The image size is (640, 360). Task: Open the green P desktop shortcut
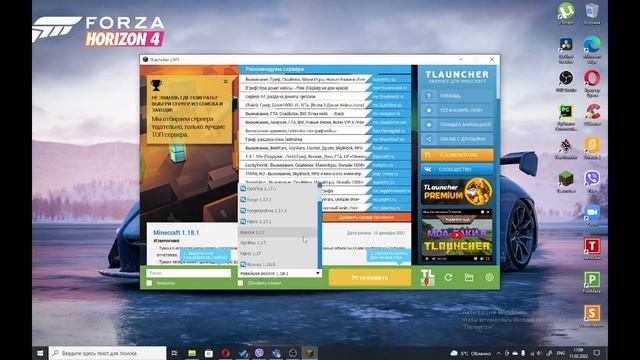[x=592, y=282]
